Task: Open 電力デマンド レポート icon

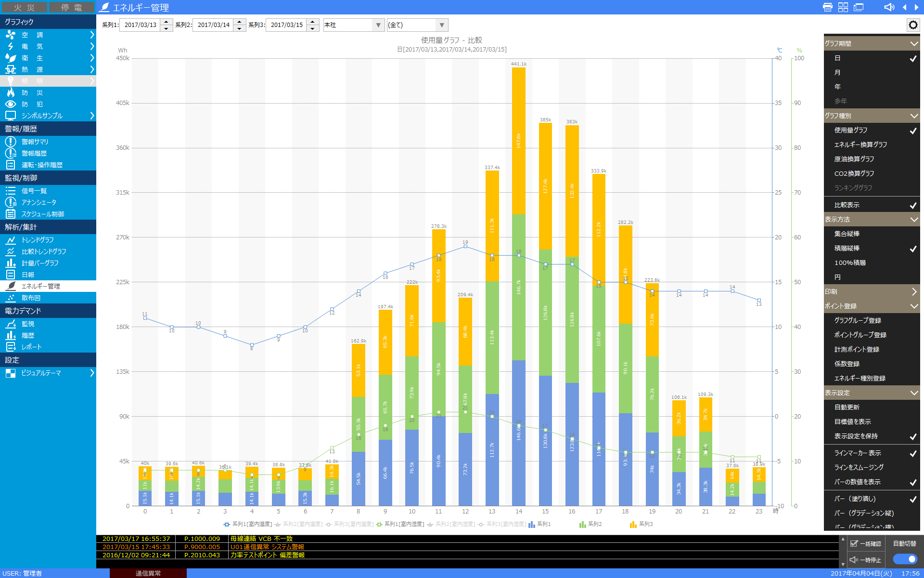Action: pos(11,347)
